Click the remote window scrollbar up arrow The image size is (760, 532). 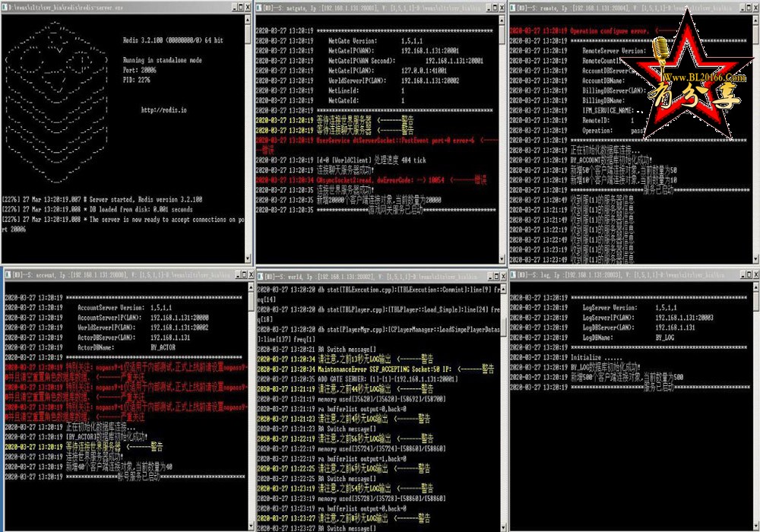point(755,21)
